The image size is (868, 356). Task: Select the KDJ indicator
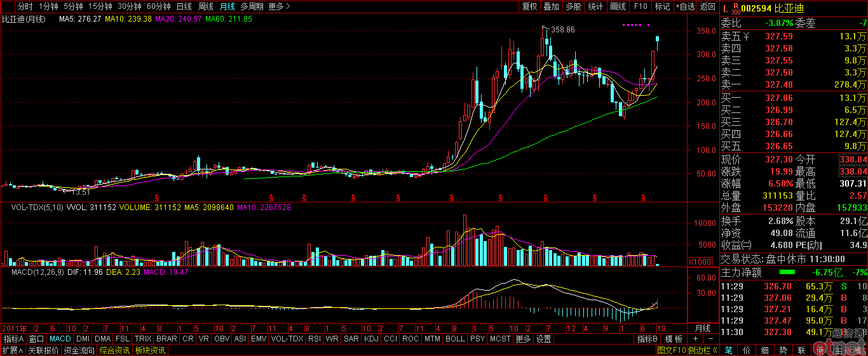(x=372, y=339)
